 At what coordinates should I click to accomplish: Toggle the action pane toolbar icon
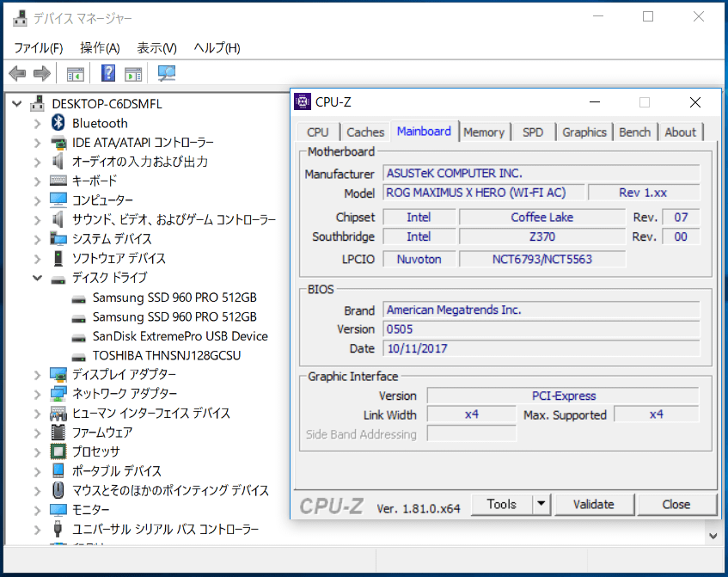[x=133, y=74]
